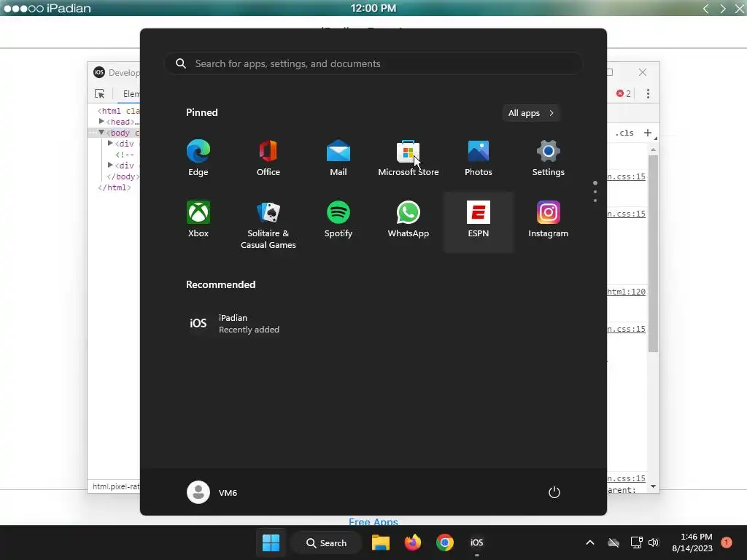Image resolution: width=747 pixels, height=560 pixels.
Task: Switch to the iOS iPadian taskbar app
Action: (477, 542)
